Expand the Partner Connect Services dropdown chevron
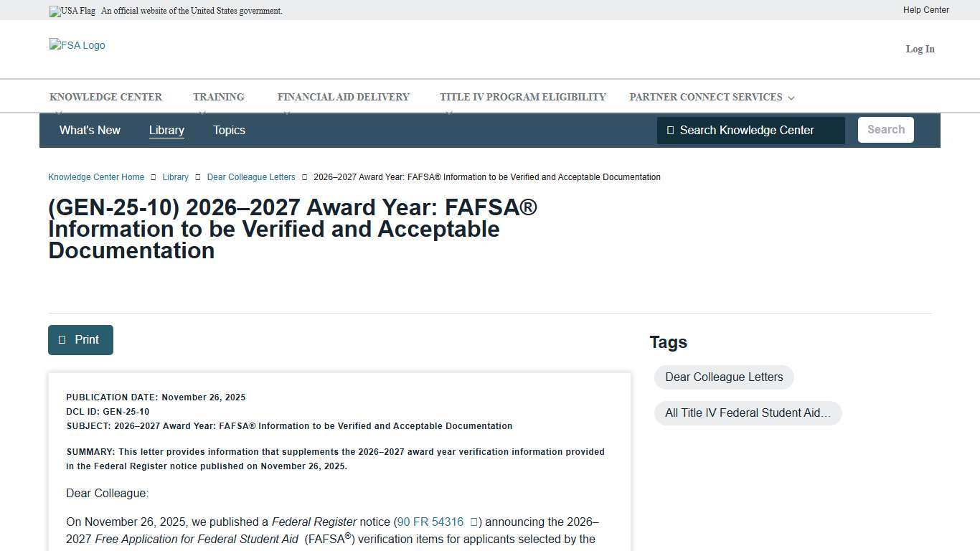The image size is (980, 551). pos(791,98)
